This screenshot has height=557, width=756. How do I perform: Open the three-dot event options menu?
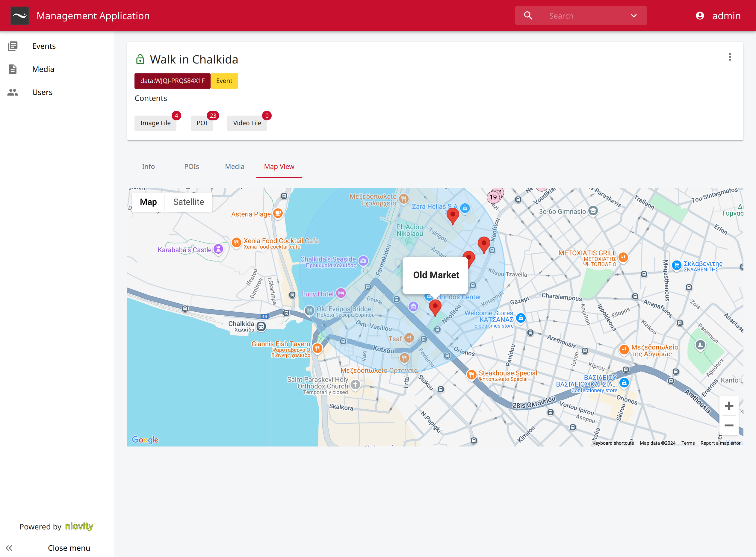click(730, 57)
